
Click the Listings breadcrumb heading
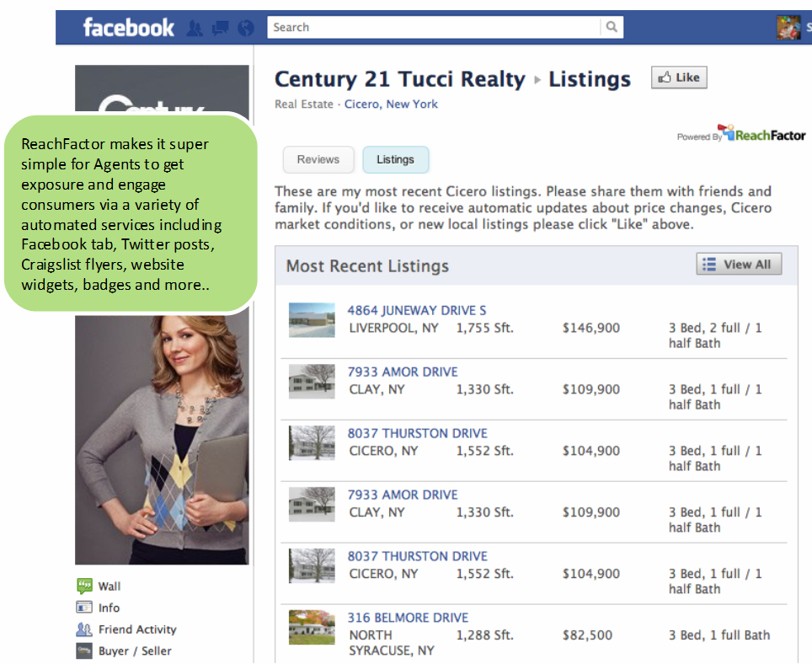click(590, 79)
